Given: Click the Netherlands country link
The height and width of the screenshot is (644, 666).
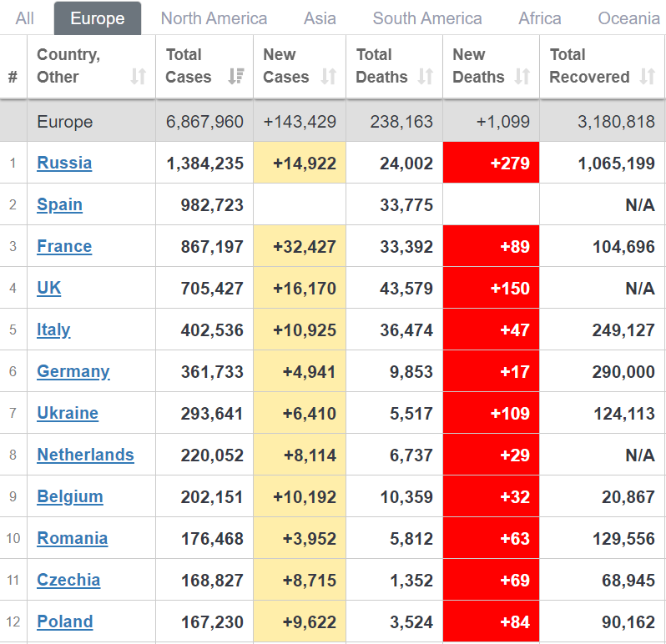Looking at the screenshot, I should [x=85, y=455].
